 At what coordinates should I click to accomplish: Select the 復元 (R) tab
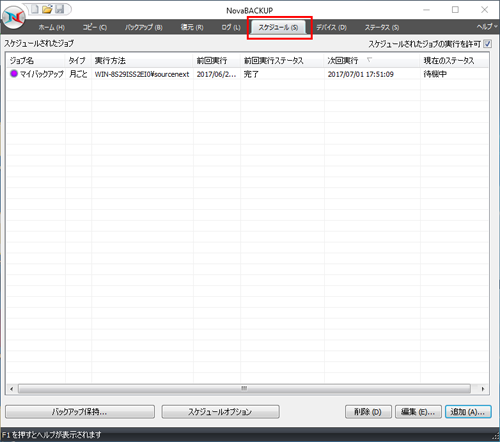point(192,27)
